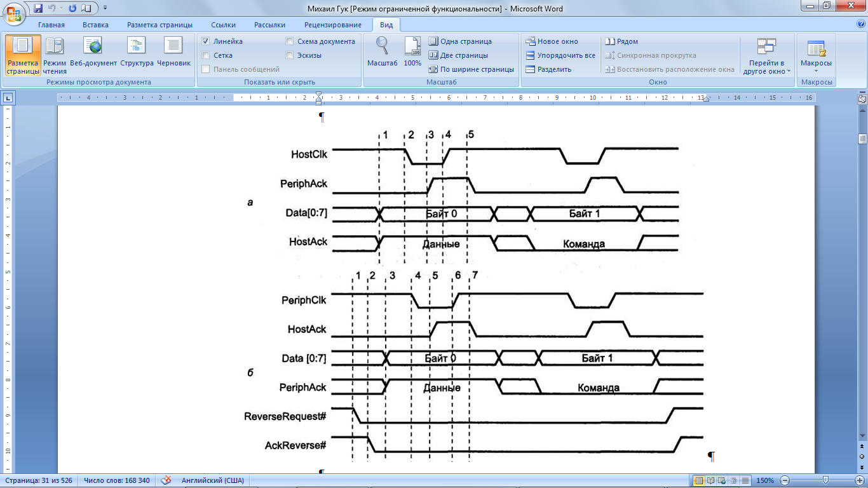
Task: Select Одна страница zoom option
Action: coord(460,41)
